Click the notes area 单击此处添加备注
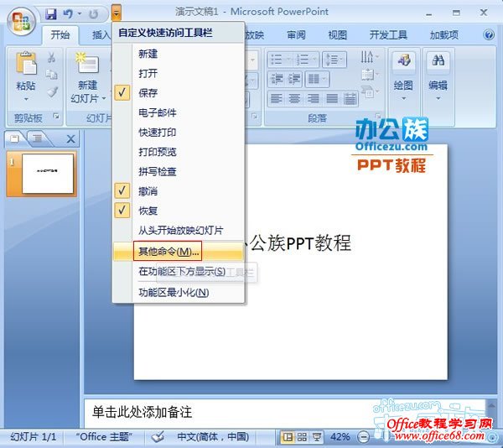Screen dimensions: 503x448 [x=142, y=412]
